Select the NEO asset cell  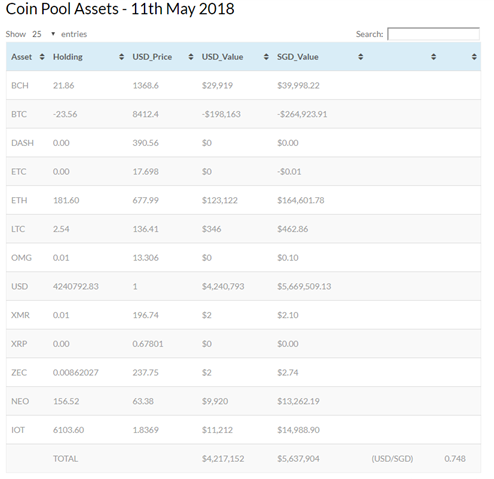pos(20,401)
